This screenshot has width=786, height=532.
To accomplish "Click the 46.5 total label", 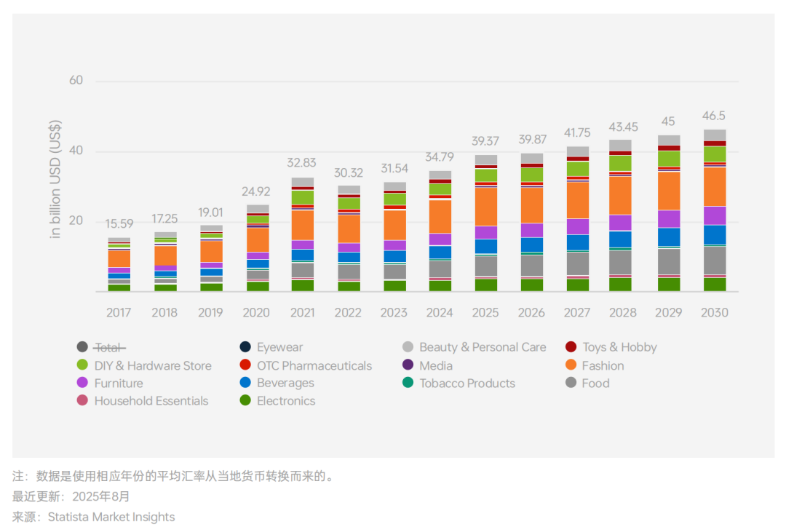I will pyautogui.click(x=714, y=116).
